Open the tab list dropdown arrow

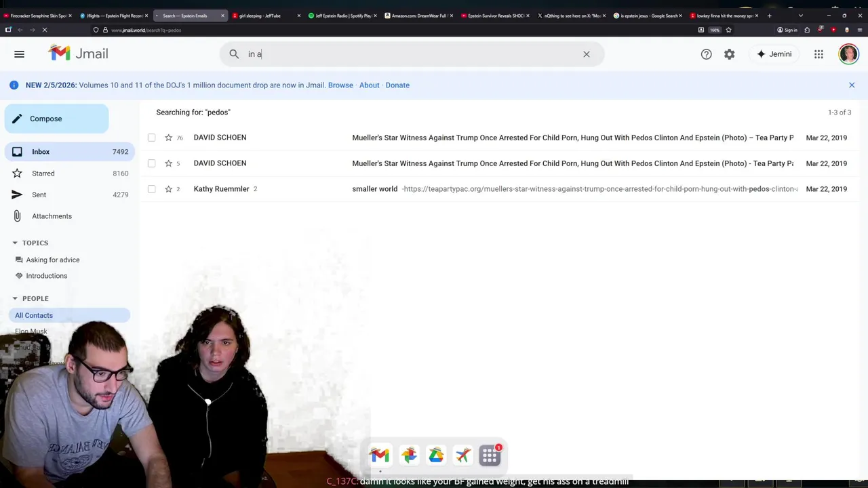[801, 16]
